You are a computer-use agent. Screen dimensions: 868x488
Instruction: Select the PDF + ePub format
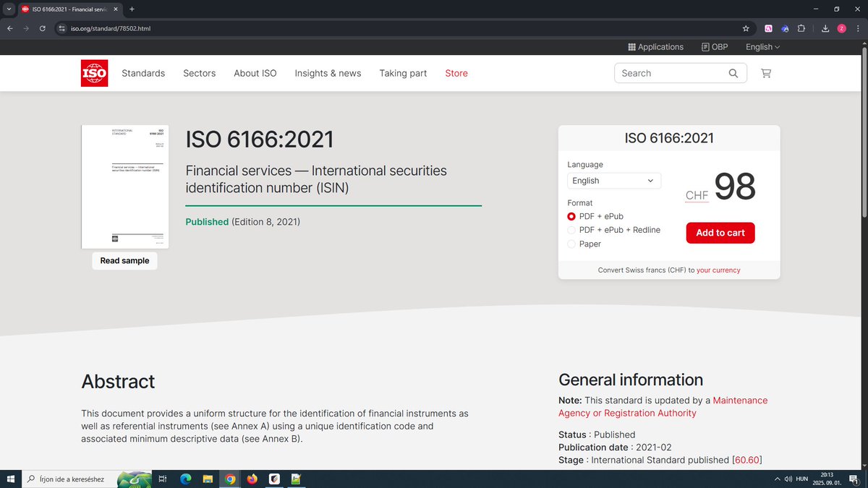tap(571, 216)
